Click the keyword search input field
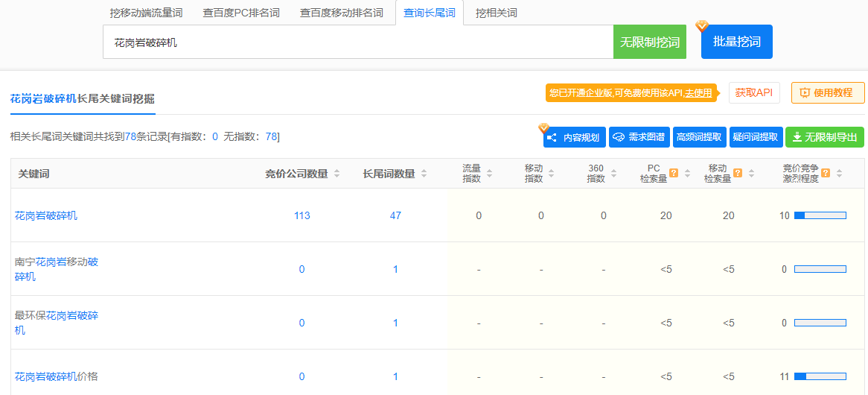Viewport: 868px width, 395px height. (358, 42)
